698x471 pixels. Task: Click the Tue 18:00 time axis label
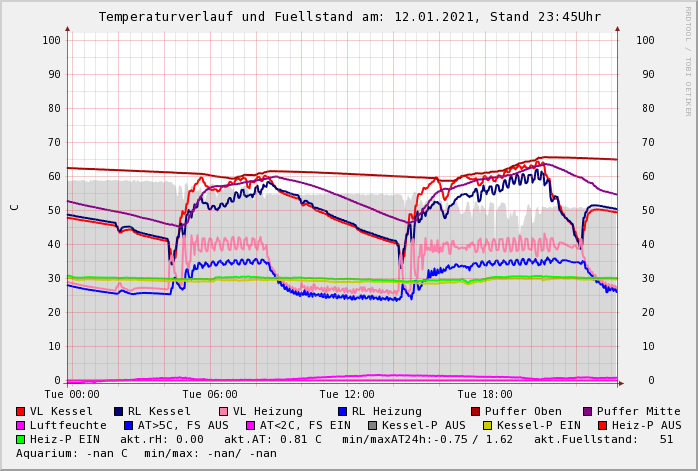485,395
